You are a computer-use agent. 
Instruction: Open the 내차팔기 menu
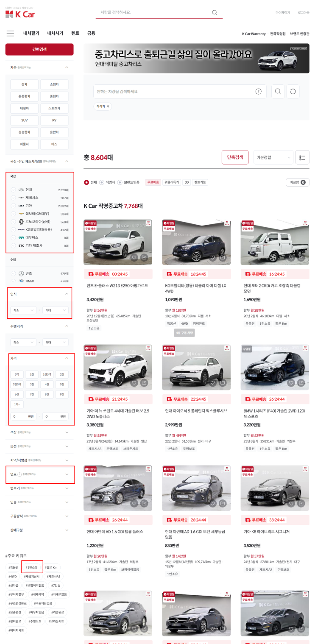click(31, 33)
